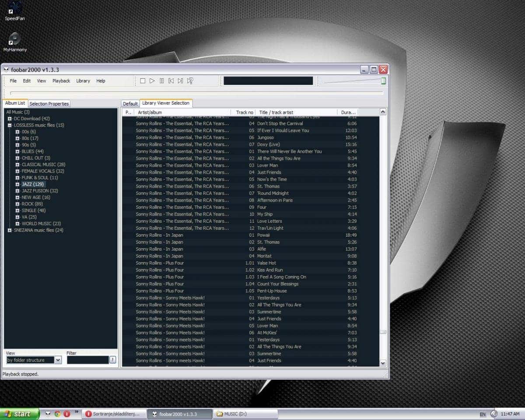Show more quick launch icons chevron
This screenshot has height=420, width=525.
pyautogui.click(x=77, y=412)
